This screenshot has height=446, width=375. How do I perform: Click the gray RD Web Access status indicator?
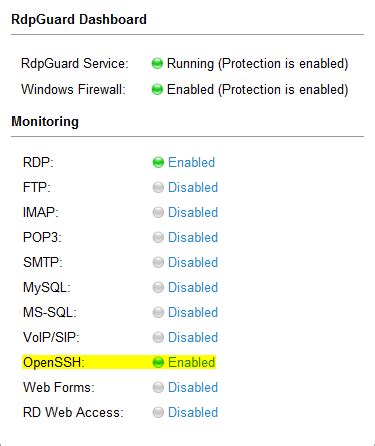pos(158,412)
